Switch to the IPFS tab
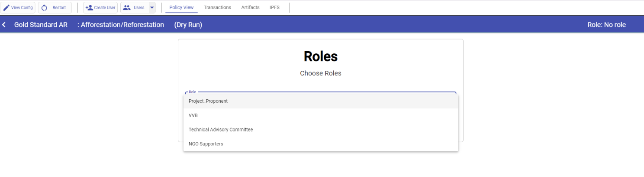This screenshot has height=177, width=644. 274,7
